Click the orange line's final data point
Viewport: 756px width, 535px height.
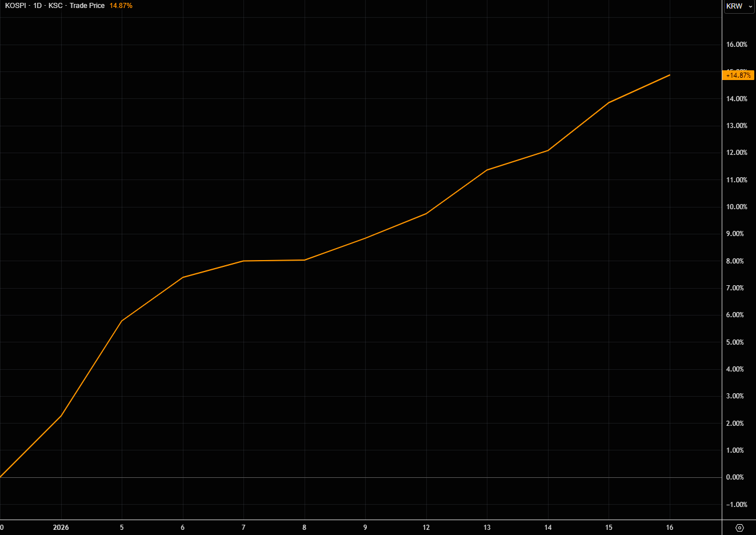[670, 75]
